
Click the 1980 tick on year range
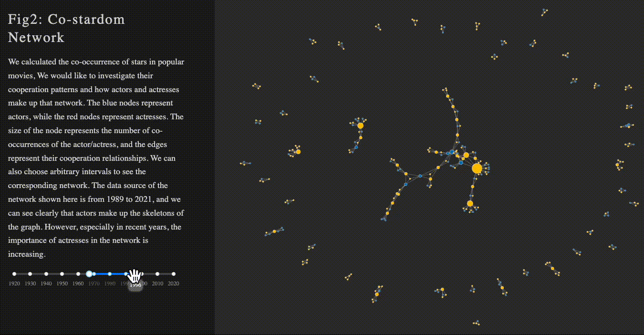[110, 274]
